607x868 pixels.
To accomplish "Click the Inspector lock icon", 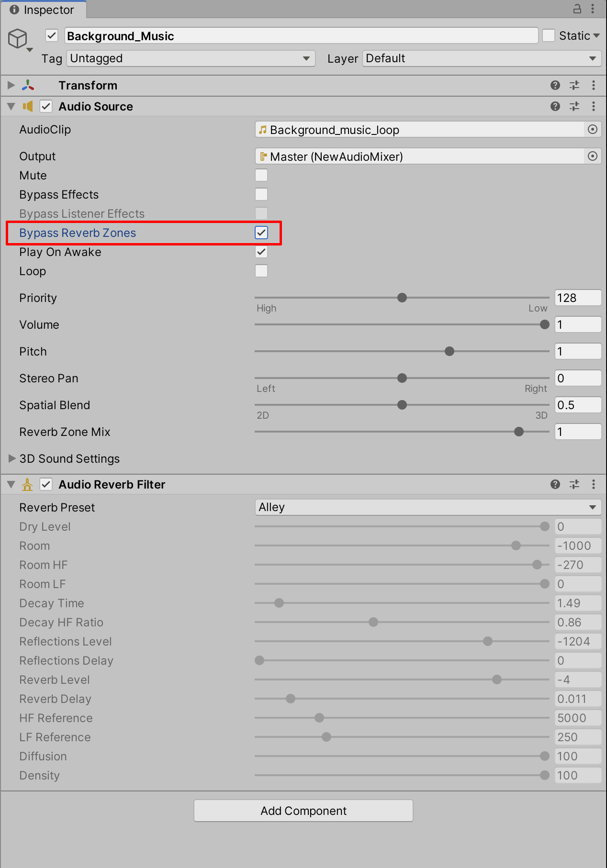I will [577, 9].
